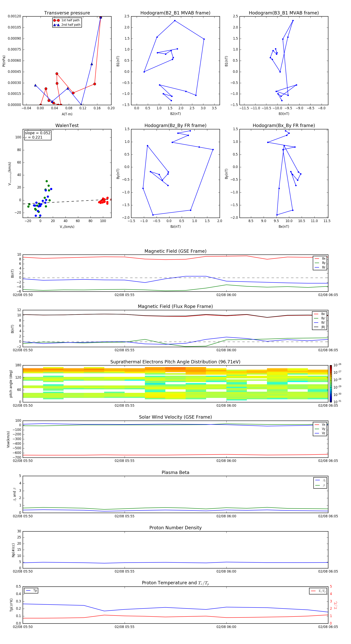
Task: Click the "Bz(nT)" x-axis label
Action: 175,227
